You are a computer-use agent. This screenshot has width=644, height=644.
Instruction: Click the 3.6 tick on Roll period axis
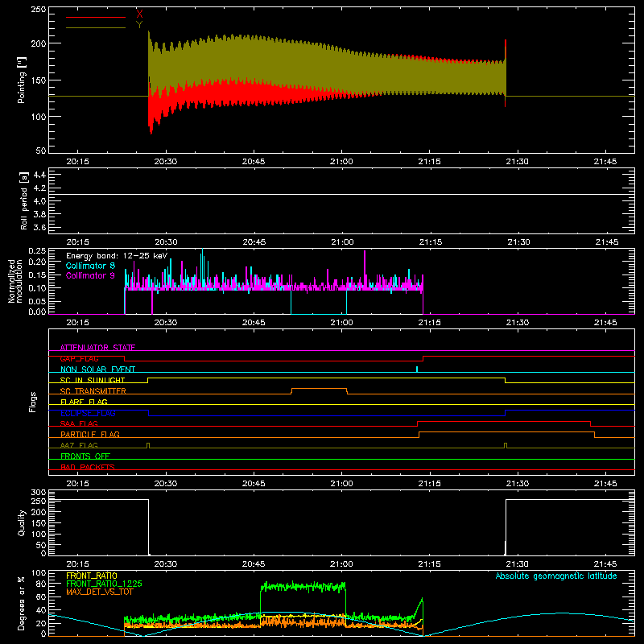coord(39,228)
